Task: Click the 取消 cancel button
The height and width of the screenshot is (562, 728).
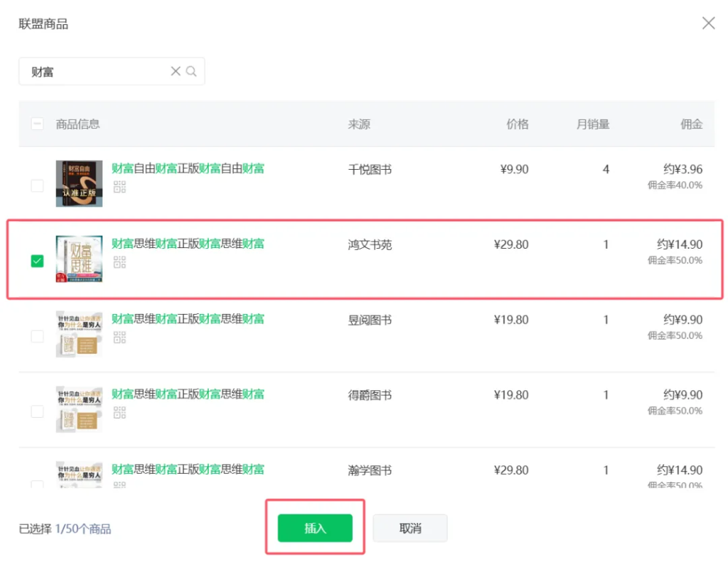Action: (x=410, y=528)
